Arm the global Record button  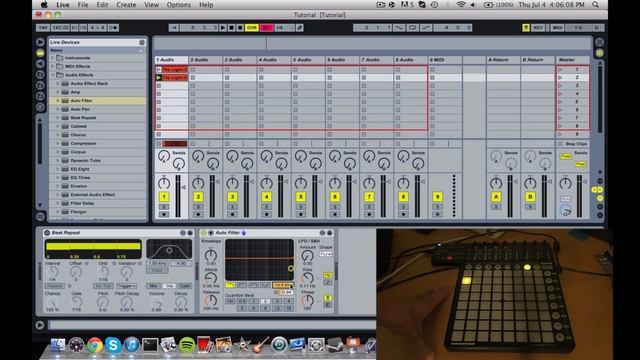[x=240, y=28]
